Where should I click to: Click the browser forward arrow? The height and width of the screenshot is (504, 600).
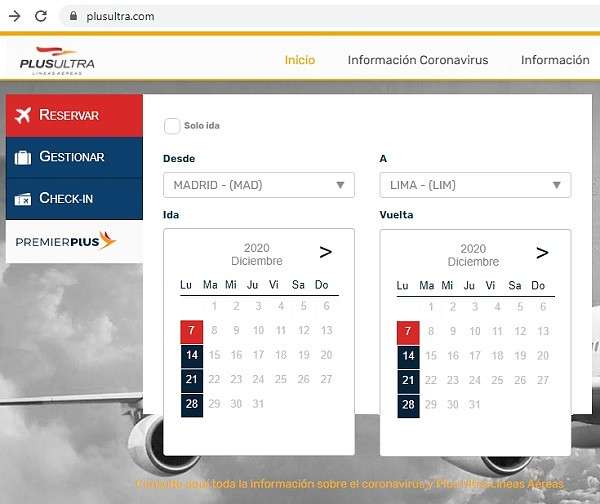click(15, 16)
